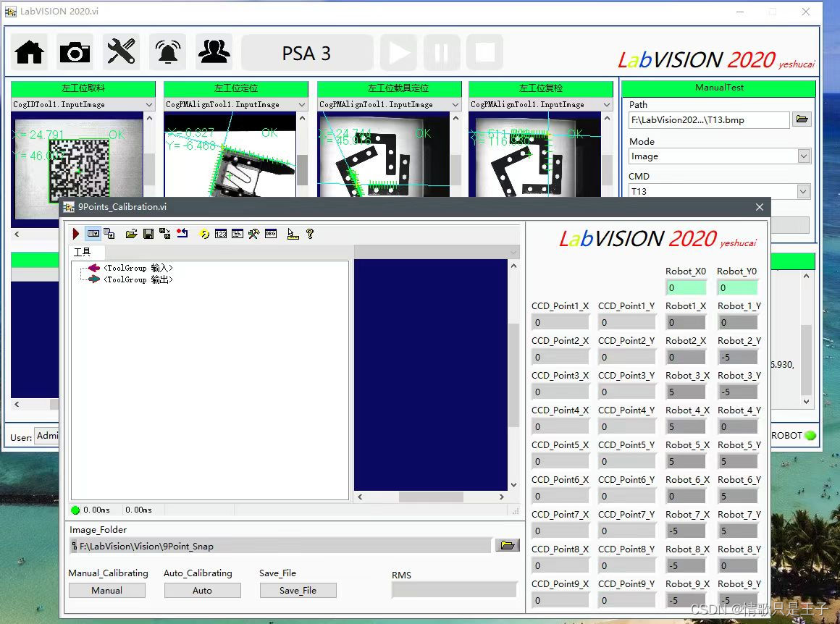This screenshot has height=624, width=840.
Task: Run the 9Points_Calibration VI with the run arrow
Action: [75, 234]
